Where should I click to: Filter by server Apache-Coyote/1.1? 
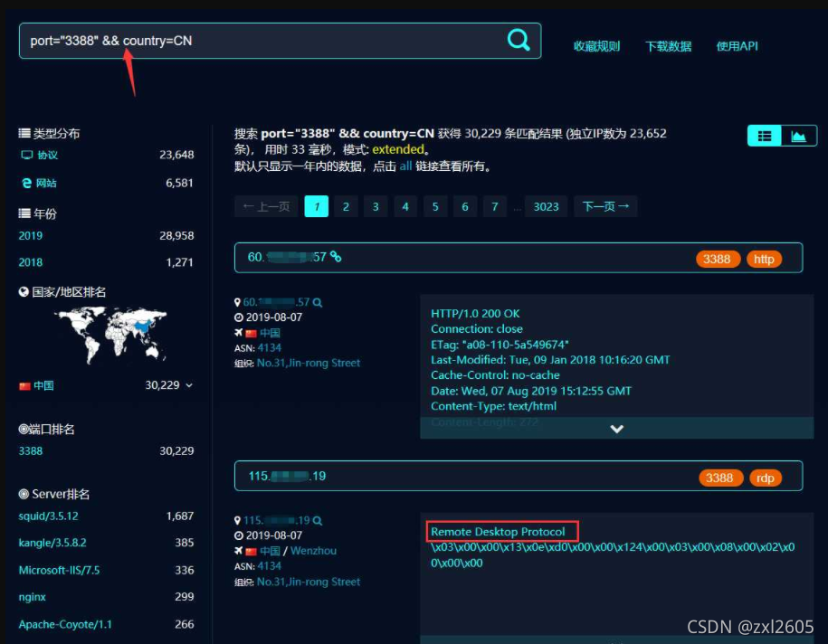65,624
